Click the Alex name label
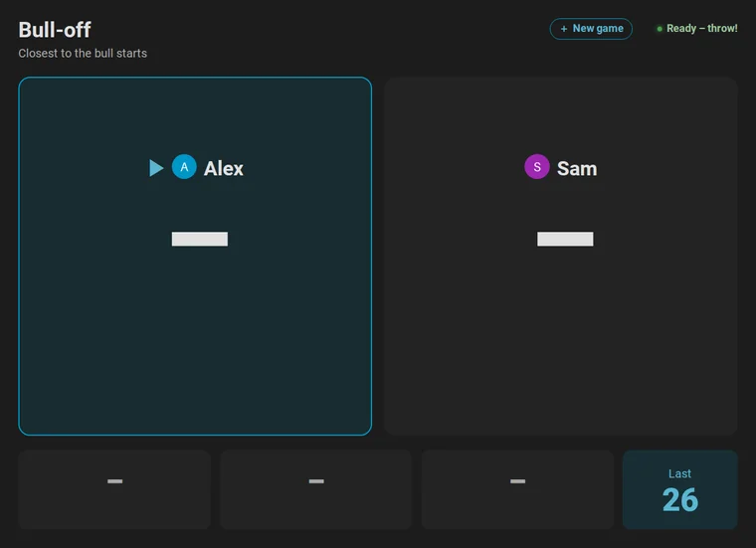756x548 pixels. 223,169
